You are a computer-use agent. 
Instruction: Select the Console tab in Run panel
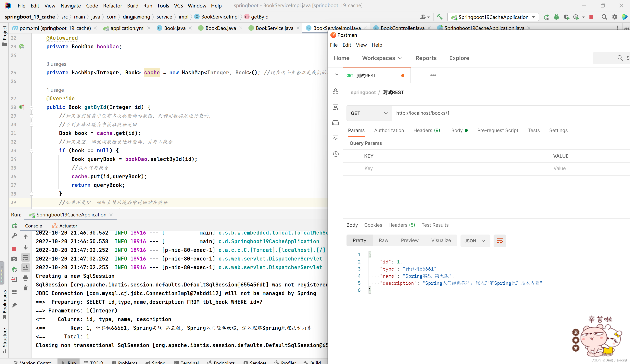click(33, 225)
